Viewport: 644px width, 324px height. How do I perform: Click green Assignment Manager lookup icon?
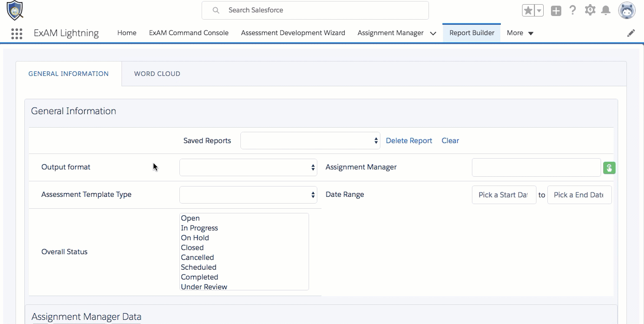tap(609, 167)
